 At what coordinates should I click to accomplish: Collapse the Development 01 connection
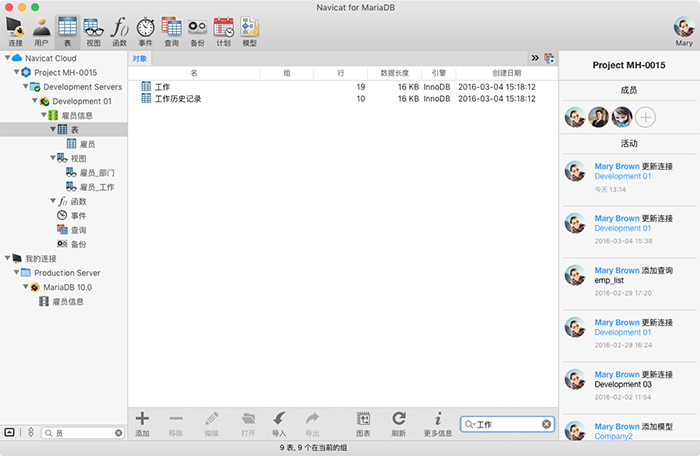pos(34,100)
